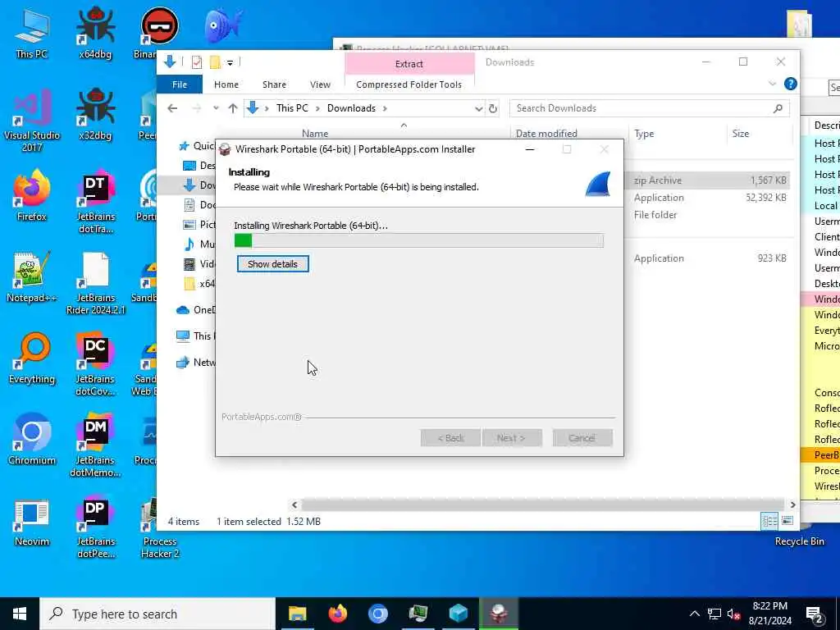Select the PortableApps installer taskbar icon
The width and height of the screenshot is (840, 630).
tap(499, 614)
